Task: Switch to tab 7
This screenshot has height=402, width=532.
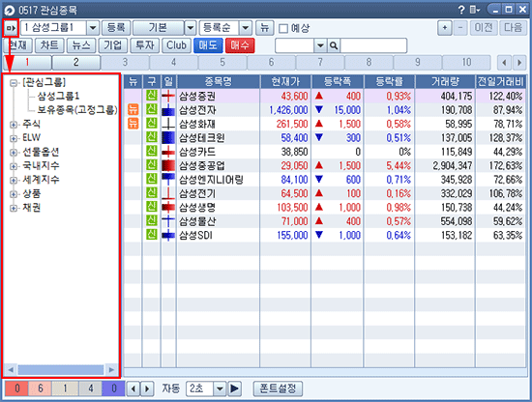Action: pyautogui.click(x=320, y=63)
